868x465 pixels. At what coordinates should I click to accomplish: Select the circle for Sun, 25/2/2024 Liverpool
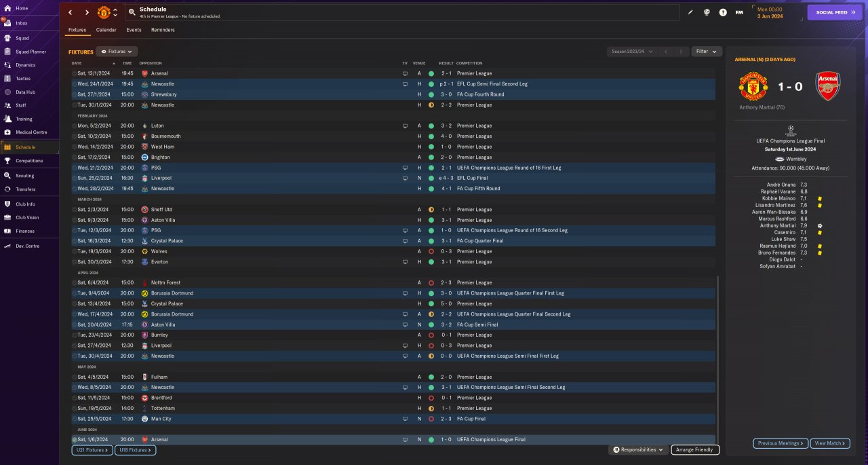tap(75, 178)
